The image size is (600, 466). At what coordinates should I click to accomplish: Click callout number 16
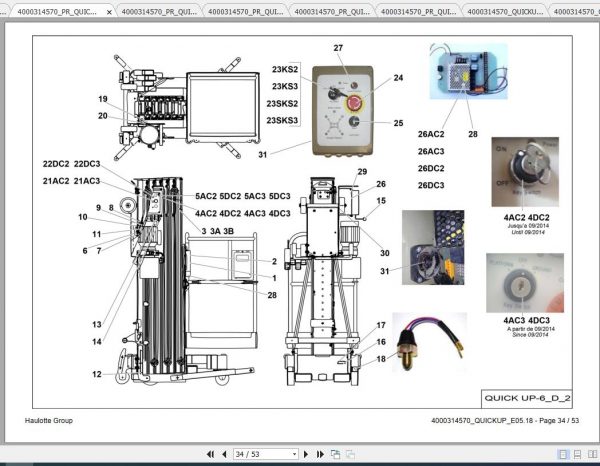coord(381,342)
